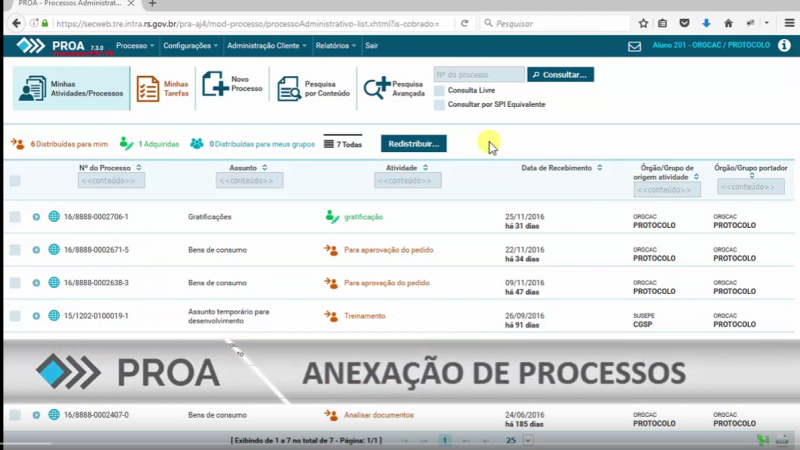Open Minhas Atividades/Processos panel

[x=71, y=88]
